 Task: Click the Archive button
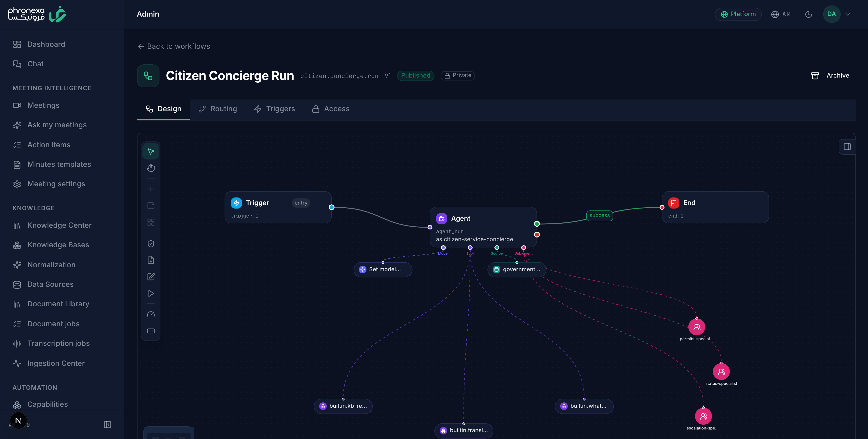pyautogui.click(x=830, y=76)
